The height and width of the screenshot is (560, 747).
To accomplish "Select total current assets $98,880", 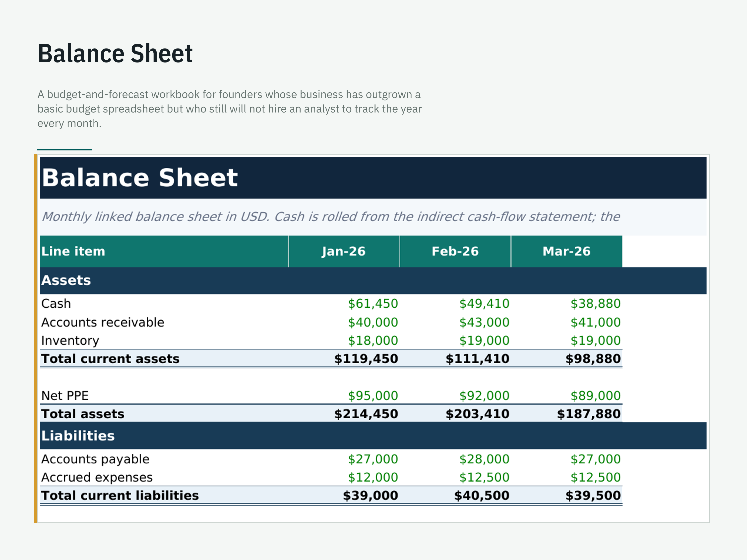I will point(593,359).
